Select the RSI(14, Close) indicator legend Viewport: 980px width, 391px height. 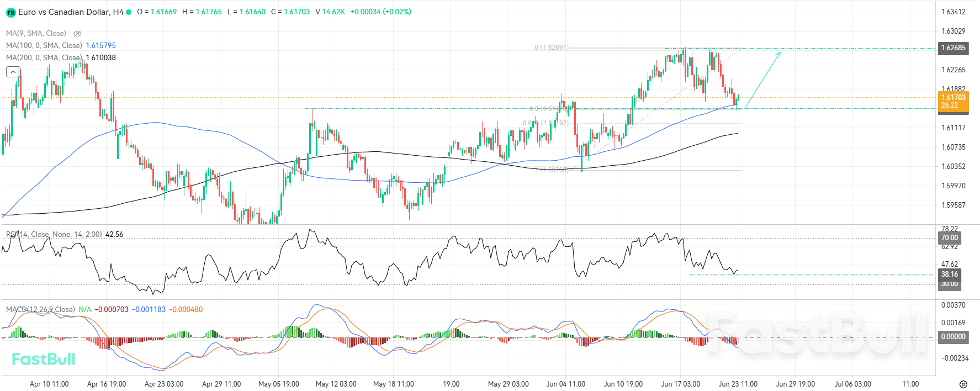click(x=54, y=235)
